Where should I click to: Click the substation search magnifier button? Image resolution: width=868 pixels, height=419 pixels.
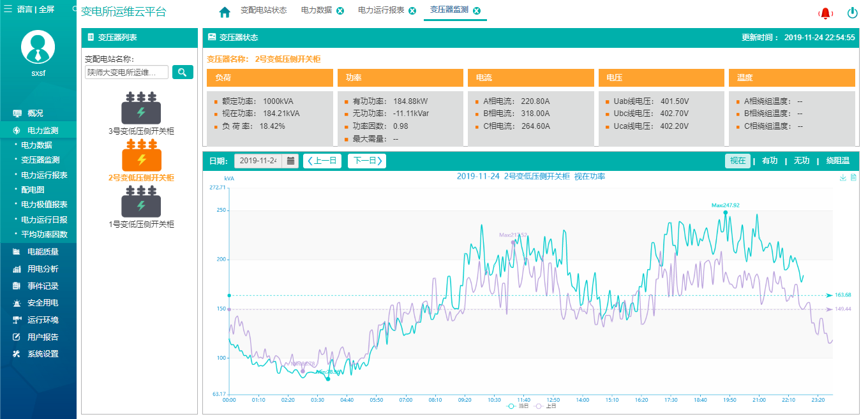(x=183, y=72)
